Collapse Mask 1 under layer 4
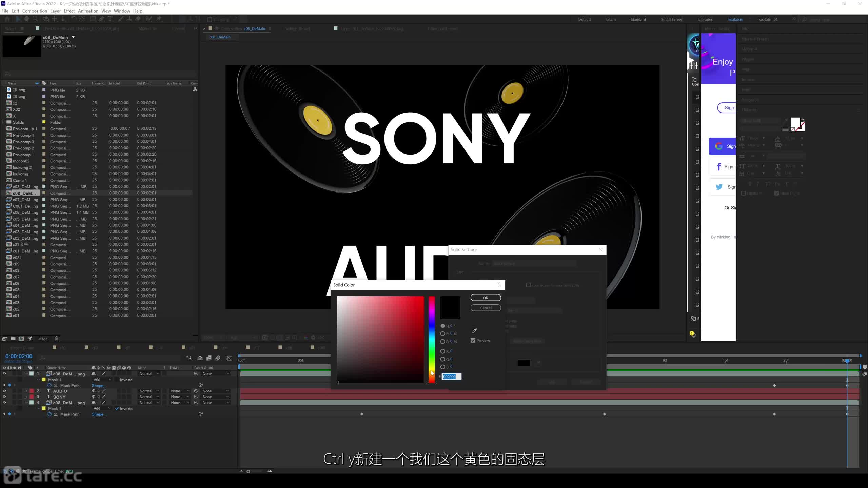Screen dimensions: 868x488 point(39,408)
